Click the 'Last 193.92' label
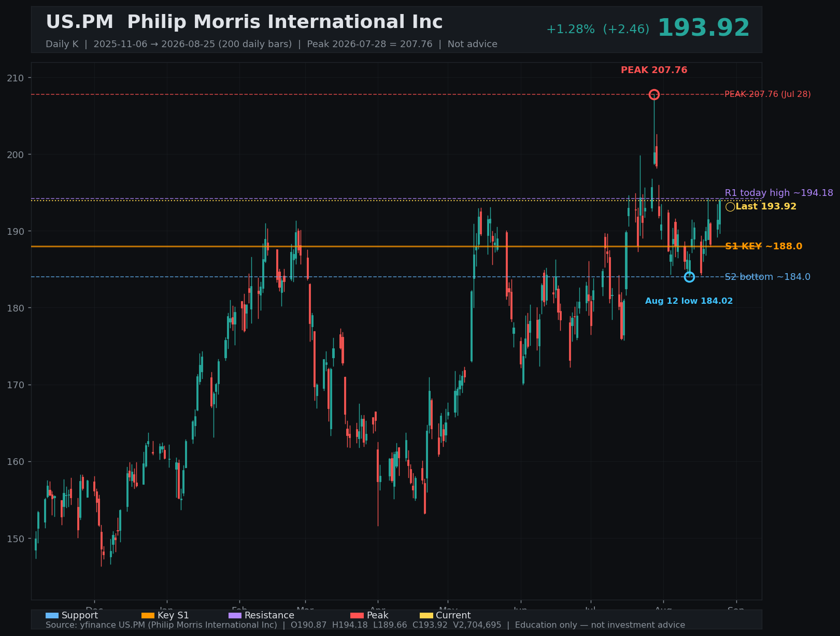 coord(766,206)
